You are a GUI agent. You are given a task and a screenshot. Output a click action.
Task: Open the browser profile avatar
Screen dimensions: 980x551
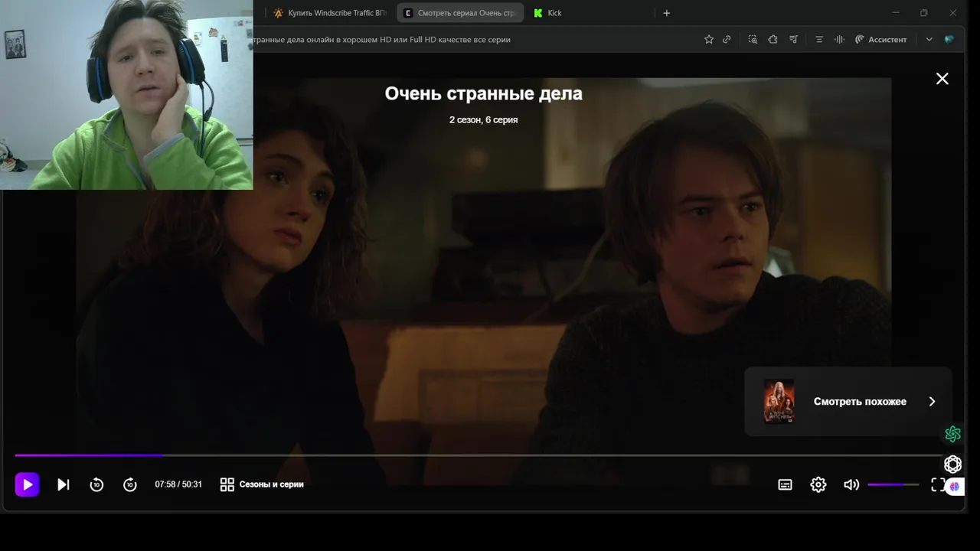949,39
